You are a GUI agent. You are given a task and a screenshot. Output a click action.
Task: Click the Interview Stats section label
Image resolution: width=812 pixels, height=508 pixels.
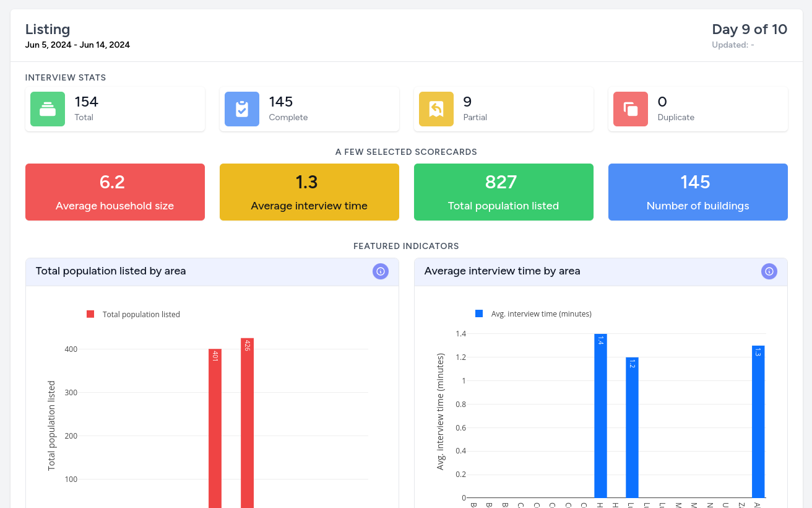point(65,77)
